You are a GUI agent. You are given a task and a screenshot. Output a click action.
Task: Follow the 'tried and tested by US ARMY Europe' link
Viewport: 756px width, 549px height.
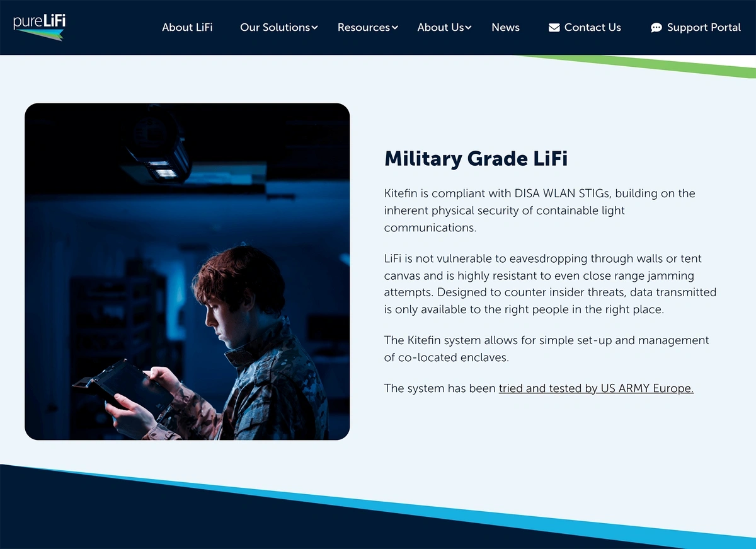[x=596, y=388]
